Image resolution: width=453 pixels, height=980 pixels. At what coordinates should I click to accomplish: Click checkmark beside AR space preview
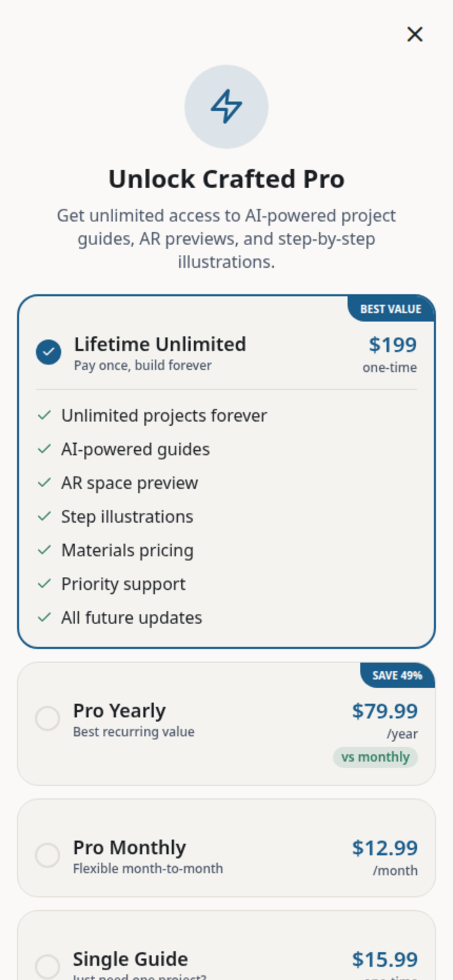click(44, 483)
